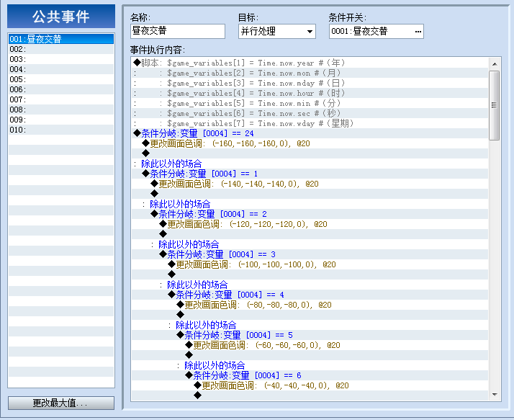Select common event slot 006
This screenshot has width=514, height=420.
pos(61,89)
